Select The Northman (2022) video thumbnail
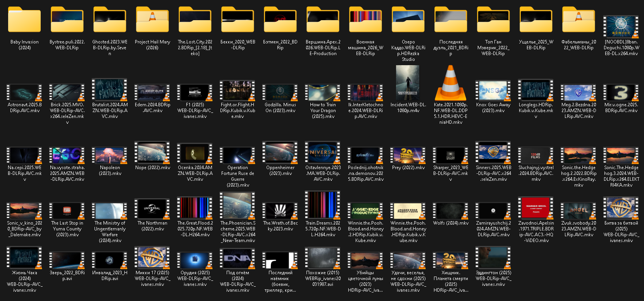The width and height of the screenshot is (644, 301). coord(152,209)
